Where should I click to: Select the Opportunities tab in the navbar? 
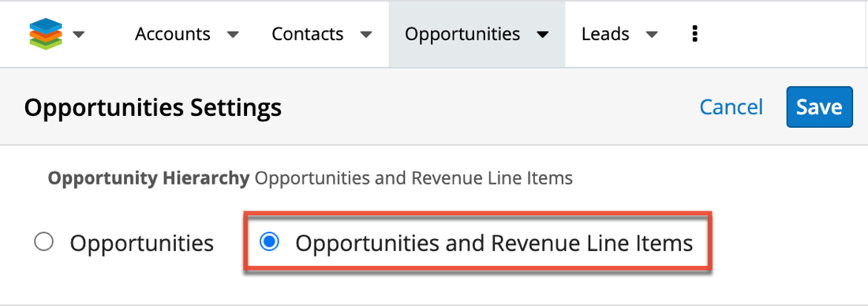(462, 35)
